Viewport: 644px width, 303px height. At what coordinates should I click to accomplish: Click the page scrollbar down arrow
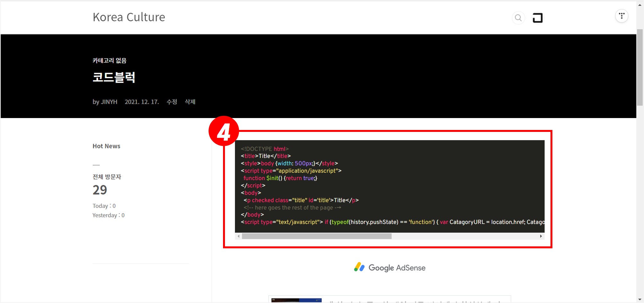coord(640,299)
